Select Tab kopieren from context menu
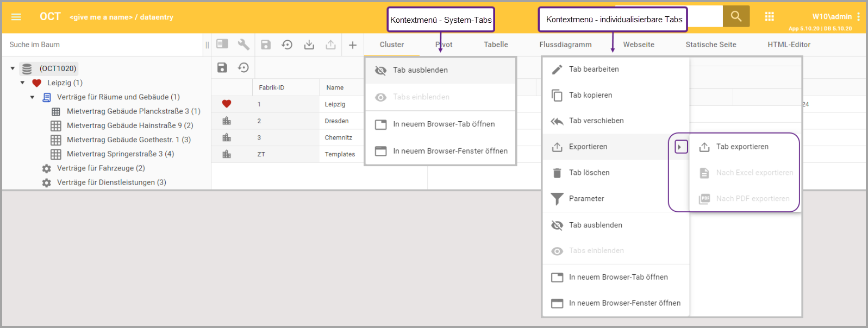Screen dimensions: 868x328 coord(590,95)
